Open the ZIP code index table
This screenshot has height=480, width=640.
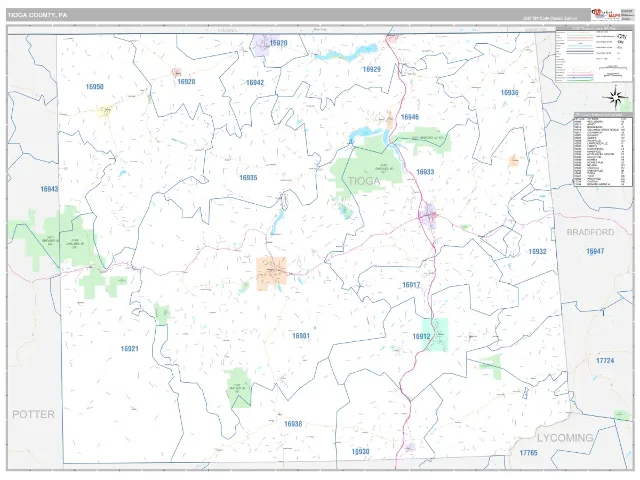coord(603,149)
